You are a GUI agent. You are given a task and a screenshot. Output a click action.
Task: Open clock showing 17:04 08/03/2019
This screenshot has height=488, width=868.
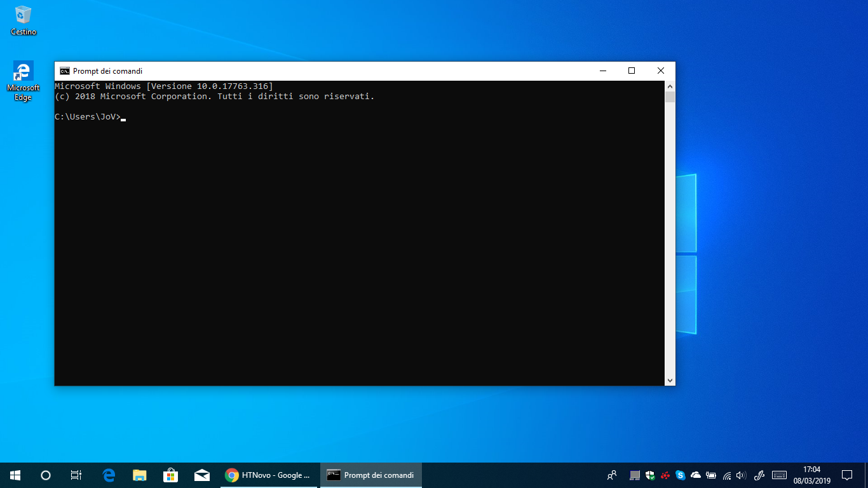click(x=811, y=475)
